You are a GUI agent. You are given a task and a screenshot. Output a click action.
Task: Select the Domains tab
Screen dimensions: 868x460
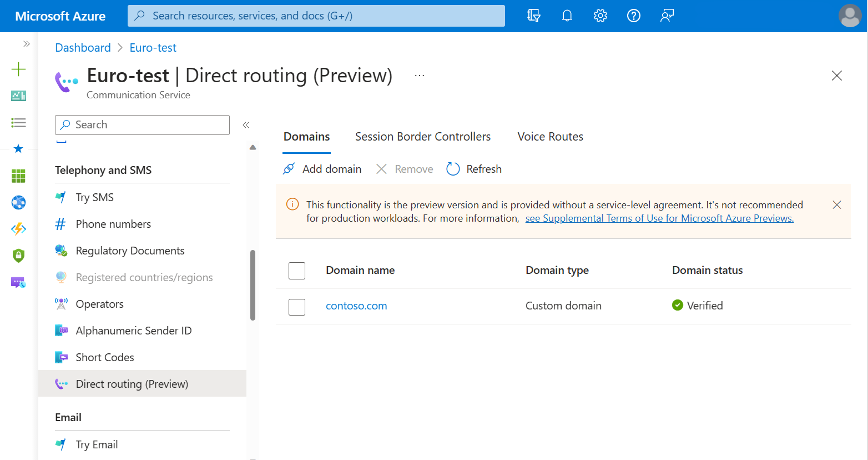pyautogui.click(x=306, y=137)
